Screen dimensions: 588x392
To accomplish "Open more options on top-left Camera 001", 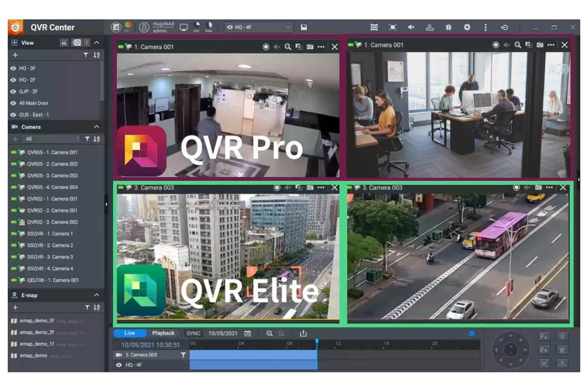I will 321,47.
